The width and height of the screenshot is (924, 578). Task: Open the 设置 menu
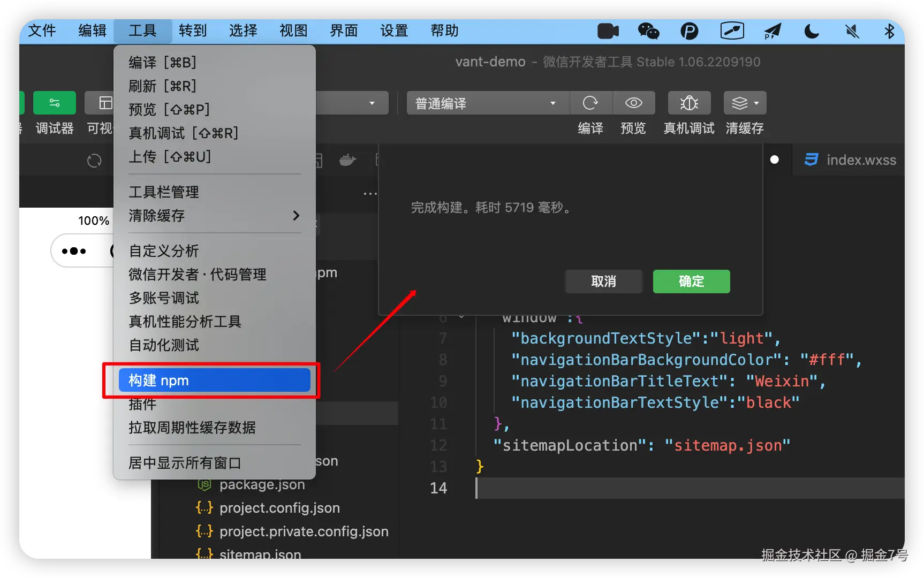click(394, 31)
